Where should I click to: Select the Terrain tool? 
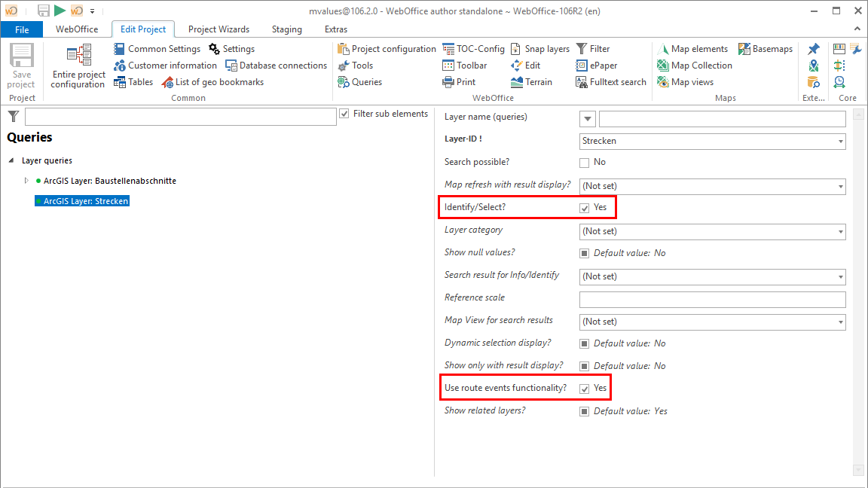532,81
